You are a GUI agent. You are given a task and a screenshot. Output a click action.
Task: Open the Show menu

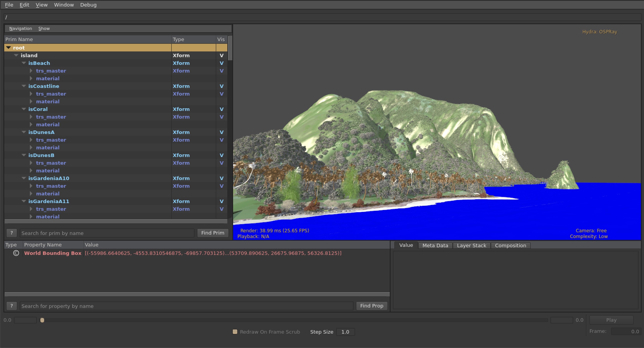(x=44, y=28)
